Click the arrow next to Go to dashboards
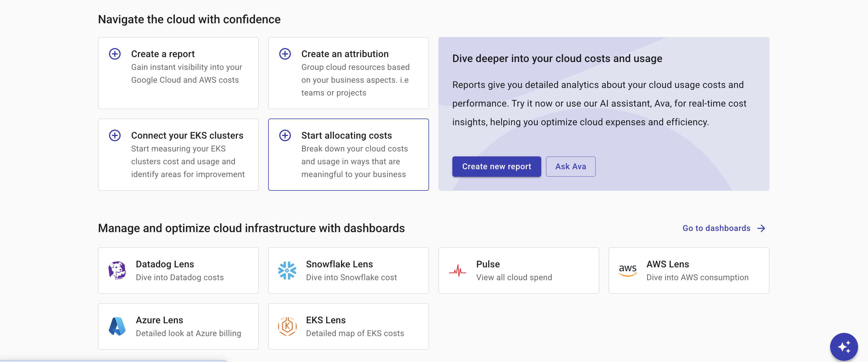This screenshot has height=362, width=868. 761,228
